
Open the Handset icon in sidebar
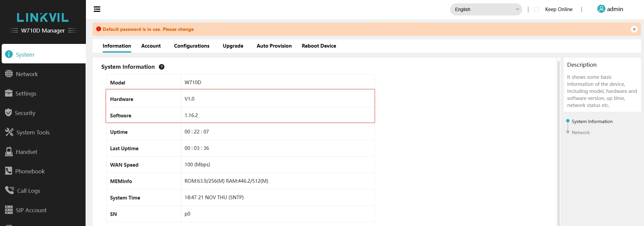coord(9,152)
